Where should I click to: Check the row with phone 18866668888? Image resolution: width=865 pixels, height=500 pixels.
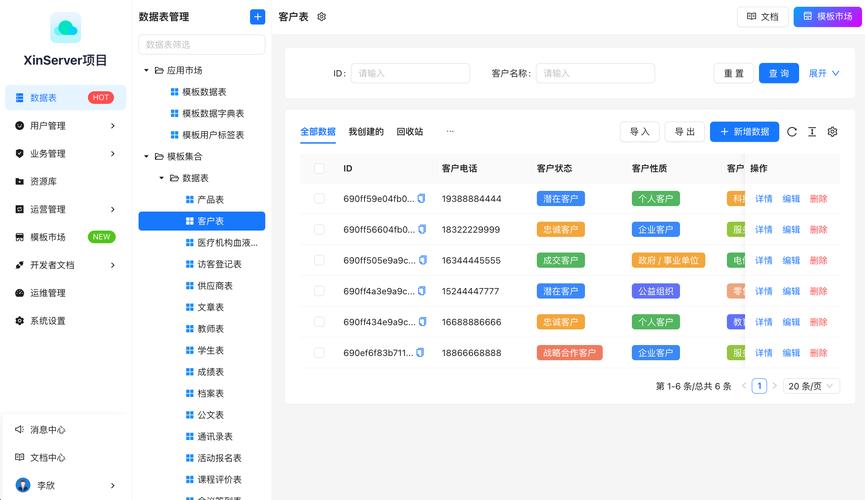(319, 353)
